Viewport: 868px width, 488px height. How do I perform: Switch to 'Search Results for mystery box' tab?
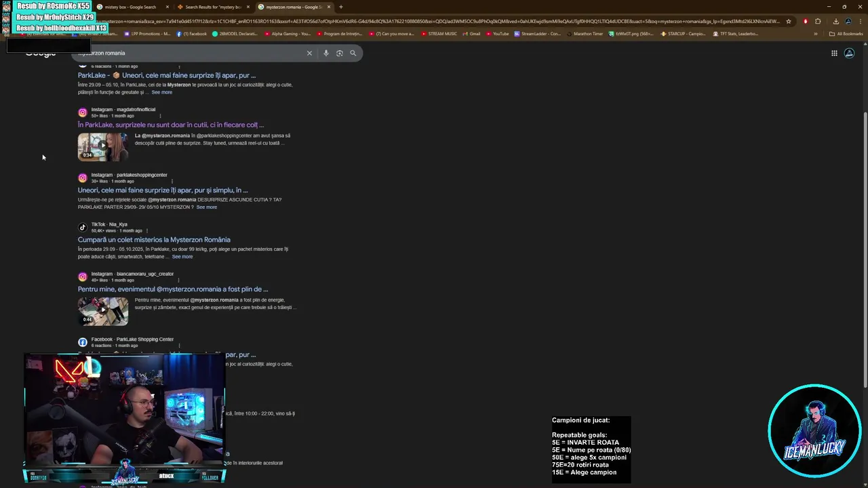click(212, 7)
